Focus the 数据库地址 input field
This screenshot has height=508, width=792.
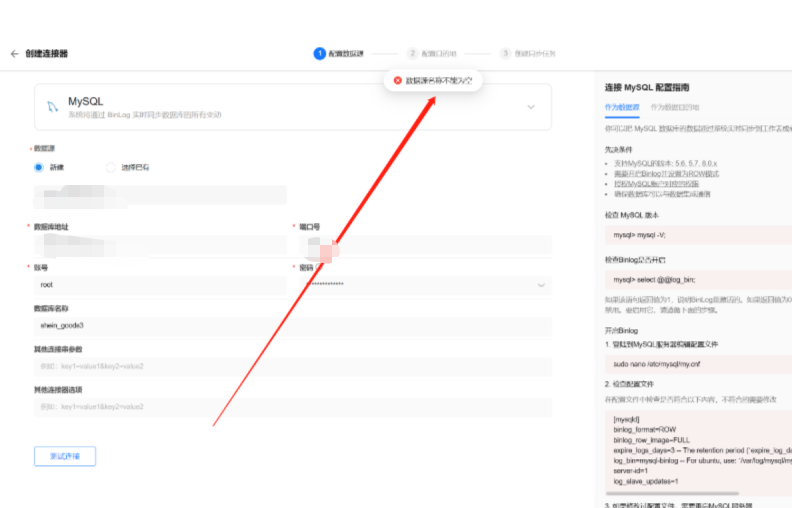click(160, 245)
